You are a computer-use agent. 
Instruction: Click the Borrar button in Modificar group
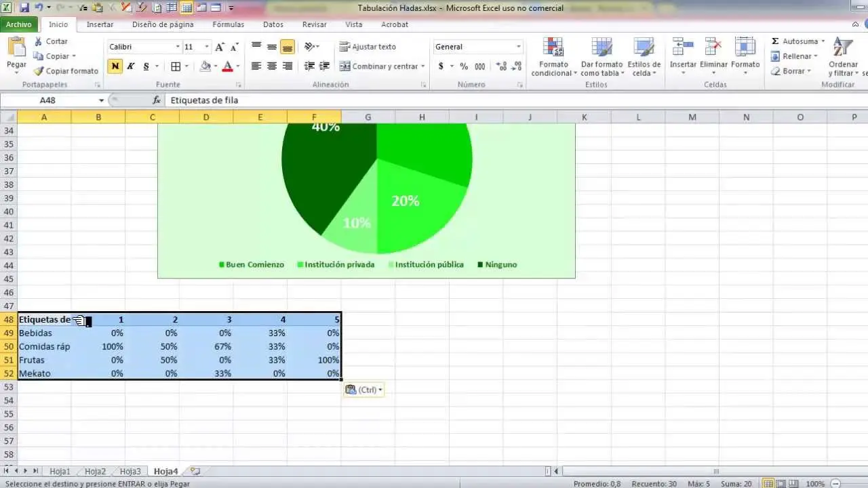coord(790,70)
